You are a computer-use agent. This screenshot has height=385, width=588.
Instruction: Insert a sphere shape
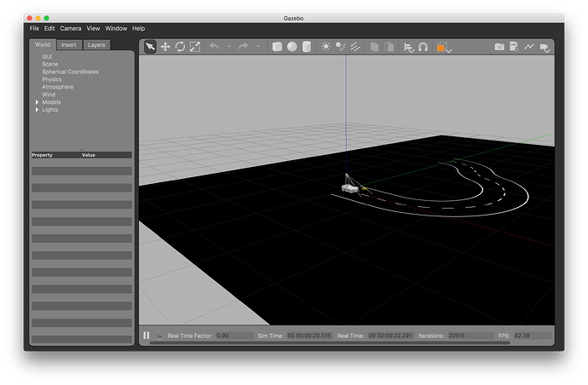click(x=291, y=47)
